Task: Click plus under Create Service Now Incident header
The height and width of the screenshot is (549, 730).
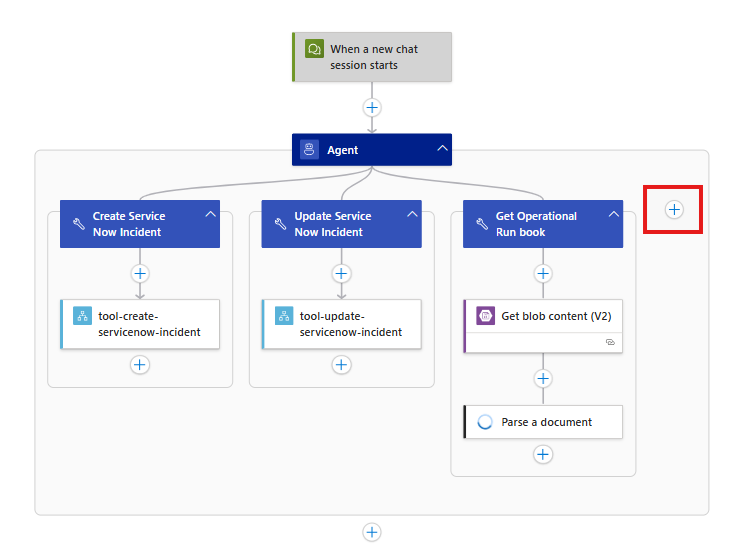Action: (140, 273)
